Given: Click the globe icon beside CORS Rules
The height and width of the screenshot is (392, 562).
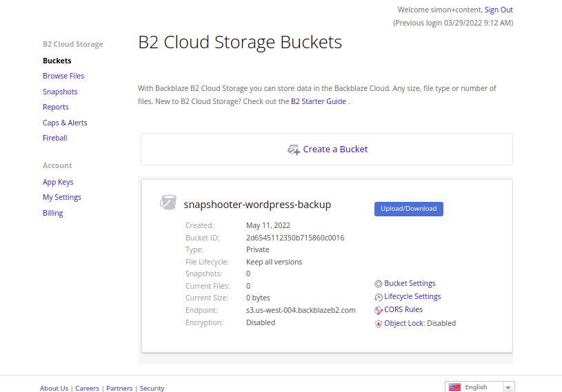Looking at the screenshot, I should [378, 311].
